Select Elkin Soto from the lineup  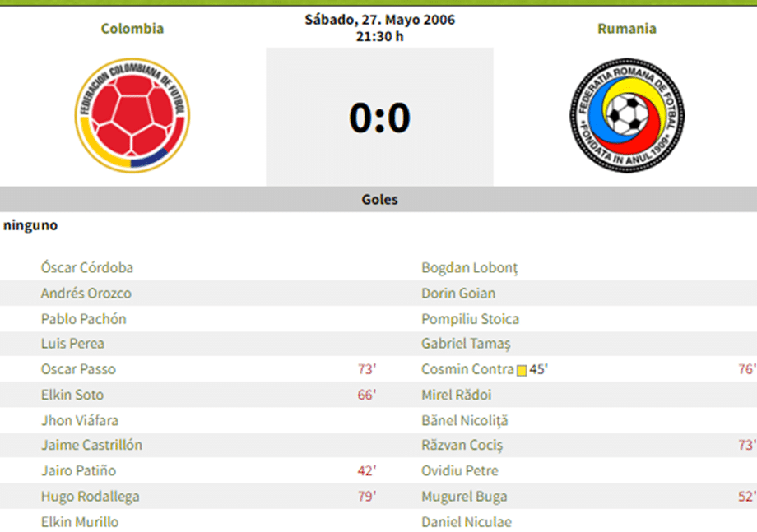[x=72, y=395]
